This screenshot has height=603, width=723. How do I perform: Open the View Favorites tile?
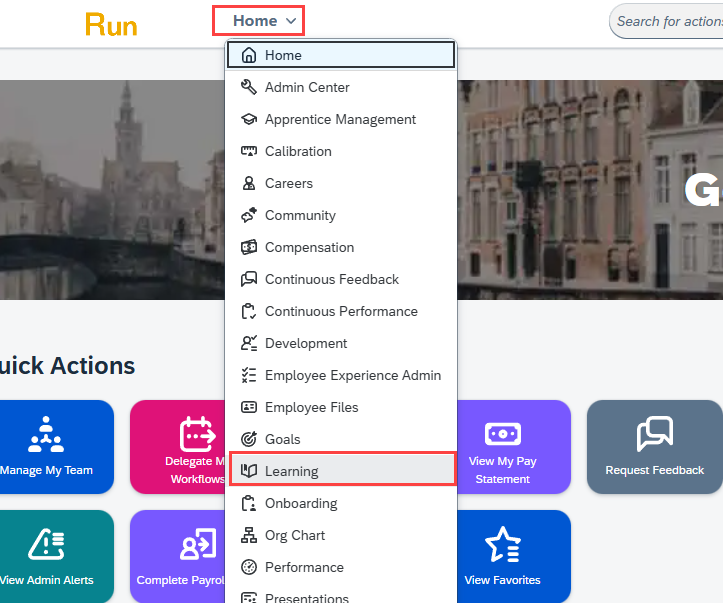tap(502, 557)
